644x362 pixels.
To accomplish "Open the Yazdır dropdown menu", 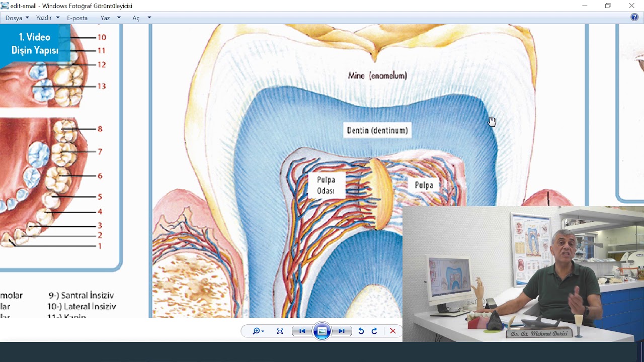I will [48, 18].
